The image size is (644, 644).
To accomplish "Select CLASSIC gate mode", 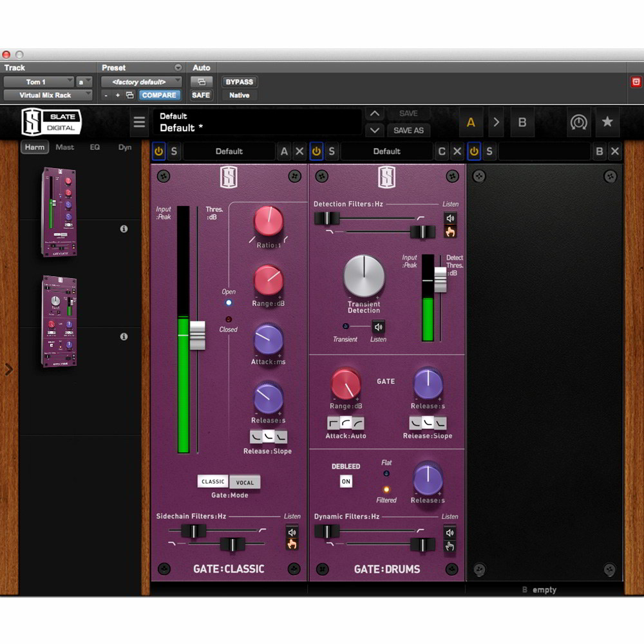I will pos(213,481).
